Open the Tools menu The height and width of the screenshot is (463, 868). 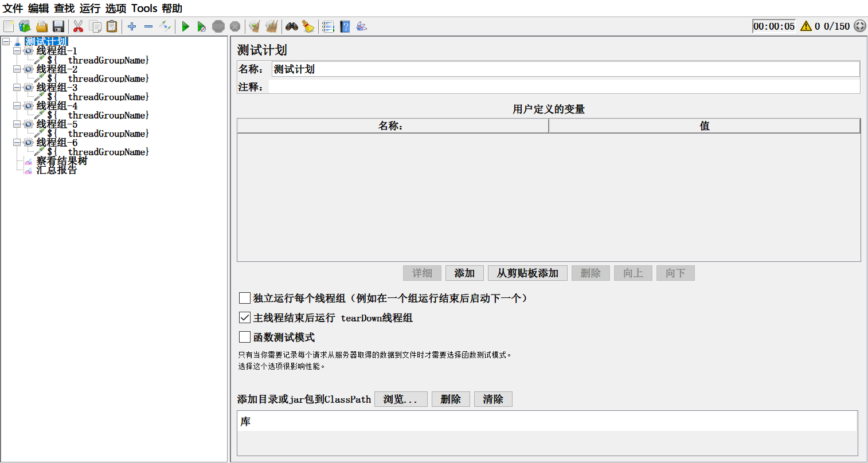(x=144, y=9)
